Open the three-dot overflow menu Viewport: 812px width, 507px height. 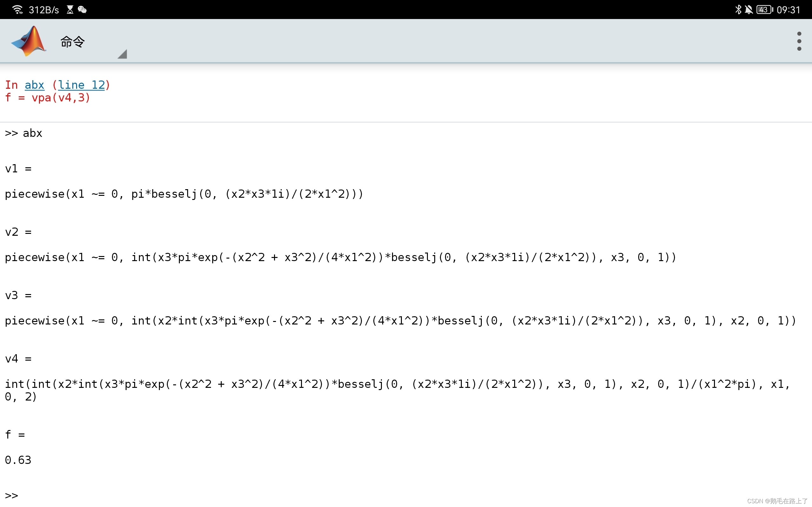[x=799, y=41]
